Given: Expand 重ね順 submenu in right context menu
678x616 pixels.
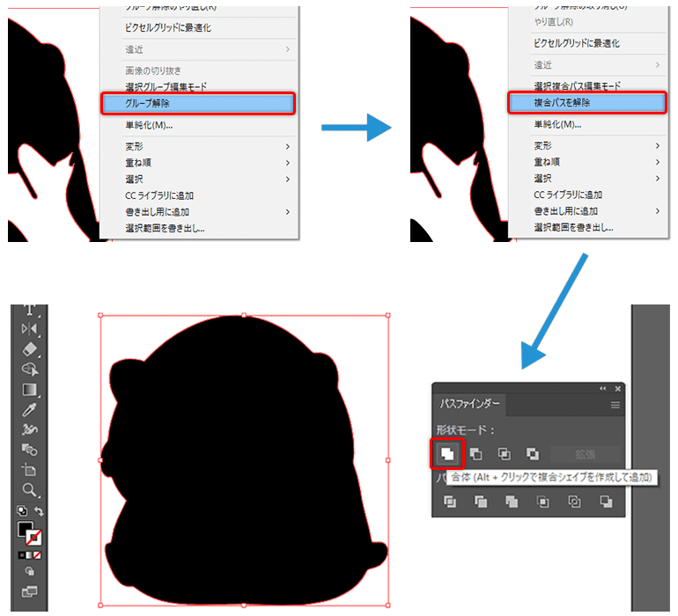Looking at the screenshot, I should [588, 162].
